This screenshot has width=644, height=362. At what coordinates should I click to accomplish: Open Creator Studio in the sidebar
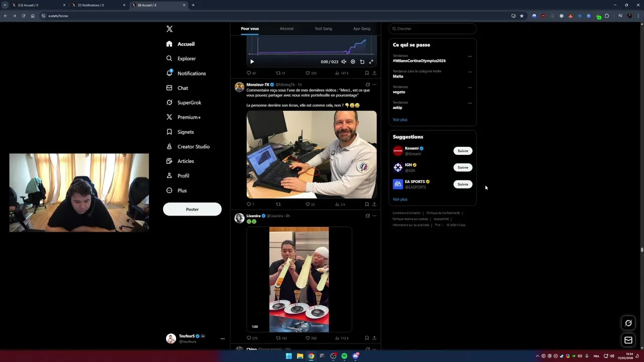coord(188,146)
